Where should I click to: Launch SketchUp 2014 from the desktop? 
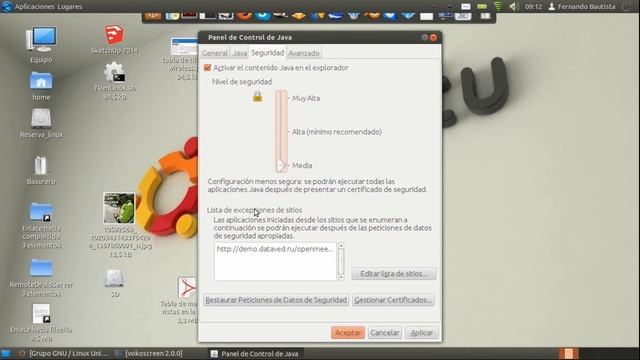(x=114, y=35)
